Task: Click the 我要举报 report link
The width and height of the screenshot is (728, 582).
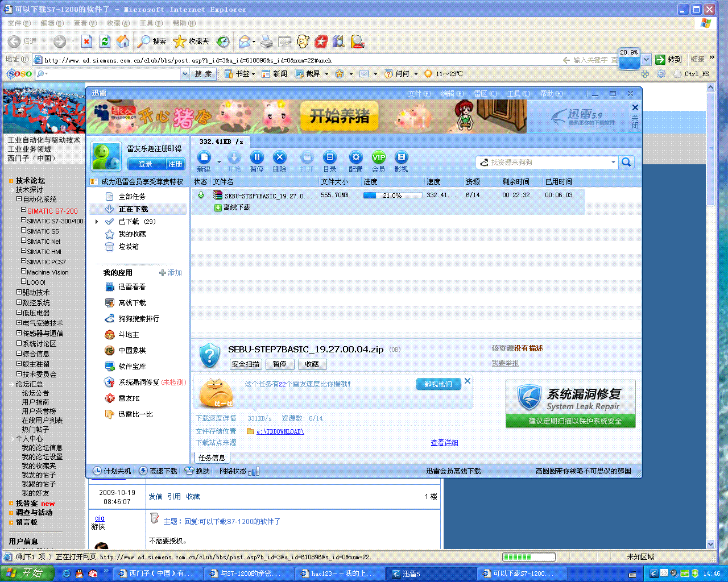Action: 505,363
